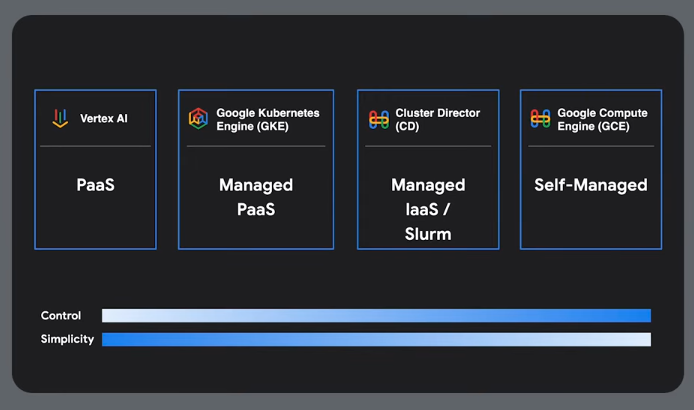Click the Vertex AI logo icon
694x410 pixels.
[61, 119]
